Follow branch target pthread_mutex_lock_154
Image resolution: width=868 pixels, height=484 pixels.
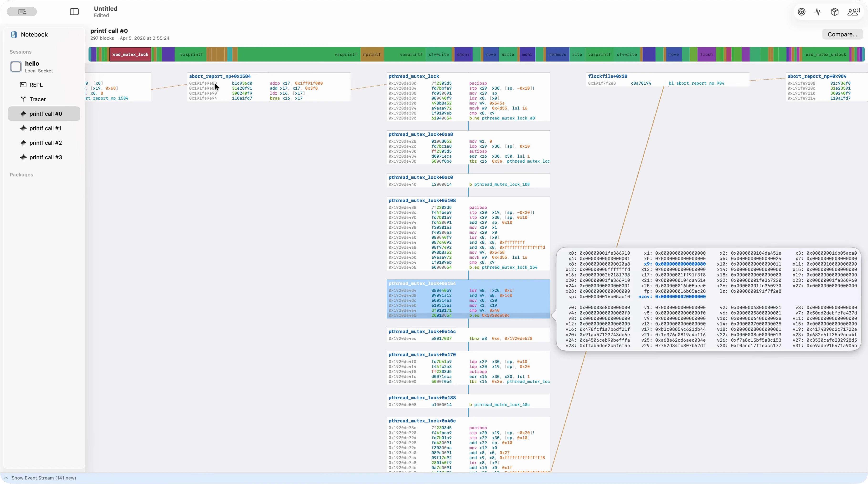click(x=510, y=268)
